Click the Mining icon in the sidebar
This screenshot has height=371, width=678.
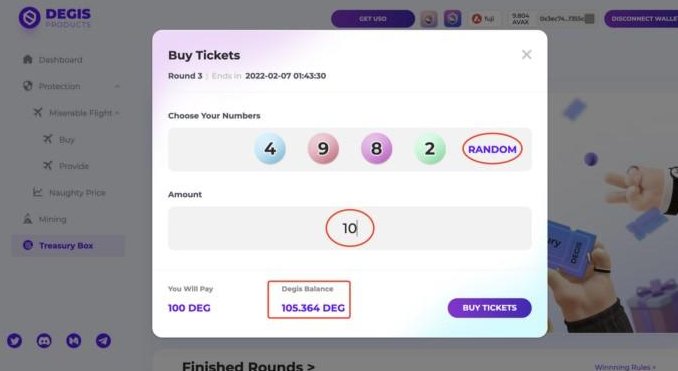pos(28,219)
